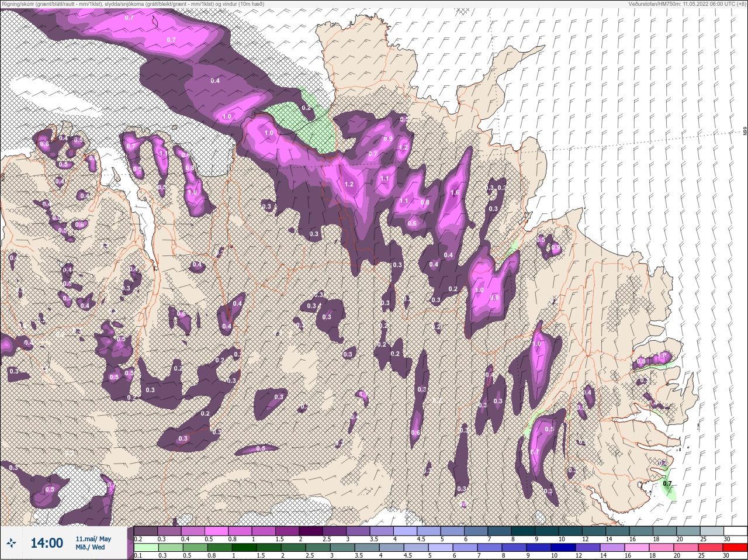Click the 25 label in the top legend row
The height and width of the screenshot is (560, 748).
pos(704,539)
